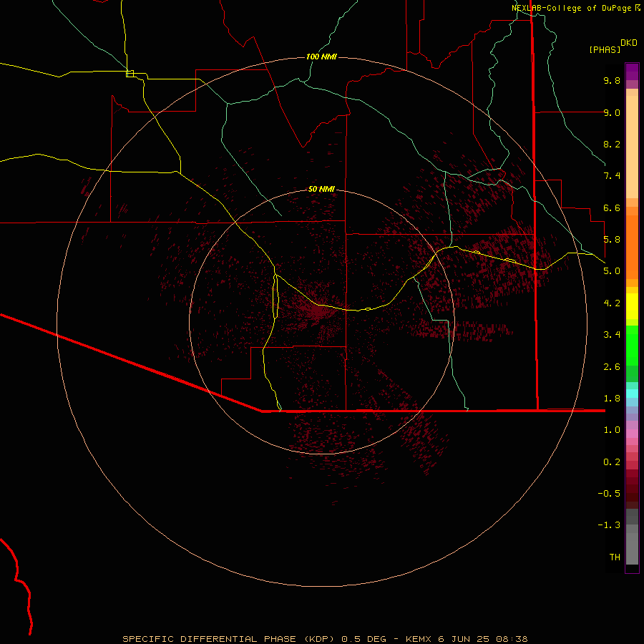Click the 7.4 scale value
This screenshot has height=644, width=644.
[x=612, y=176]
